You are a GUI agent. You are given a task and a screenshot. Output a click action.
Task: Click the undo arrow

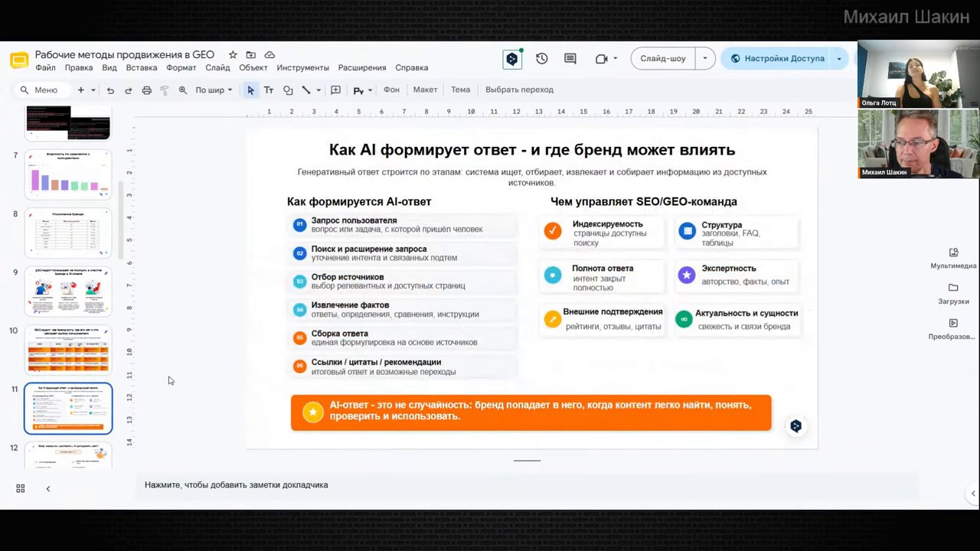(x=110, y=90)
